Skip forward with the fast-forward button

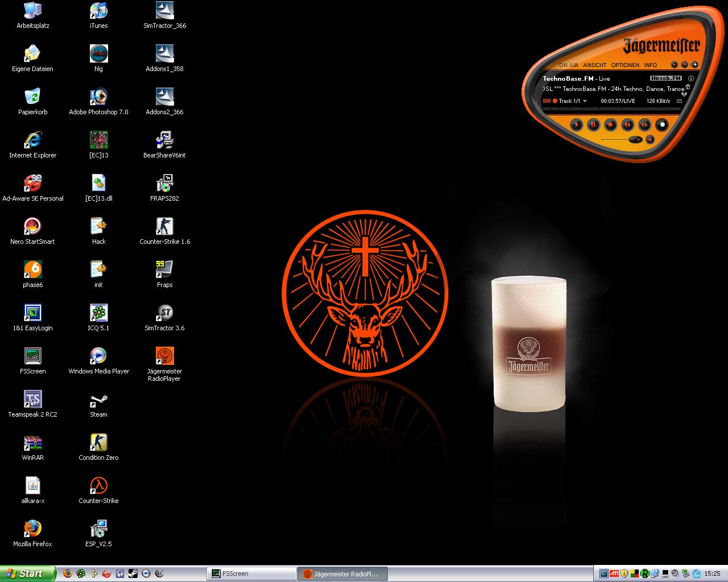[644, 124]
